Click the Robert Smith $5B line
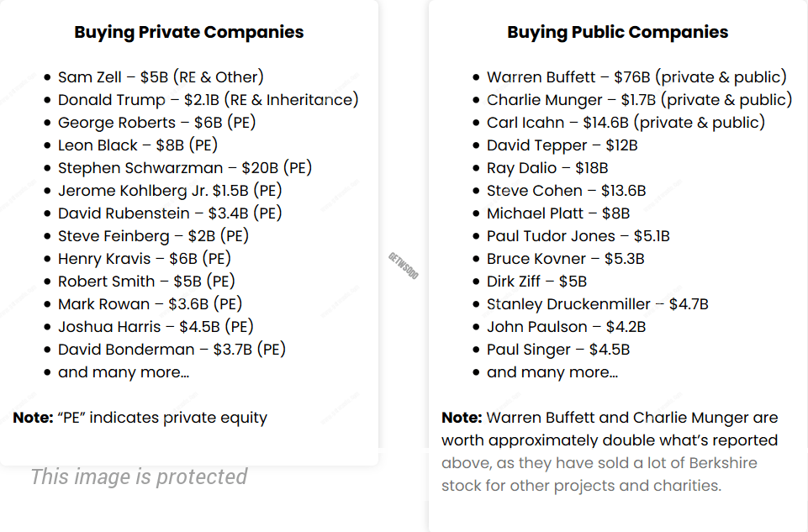This screenshot has height=532, width=808. pyautogui.click(x=146, y=282)
